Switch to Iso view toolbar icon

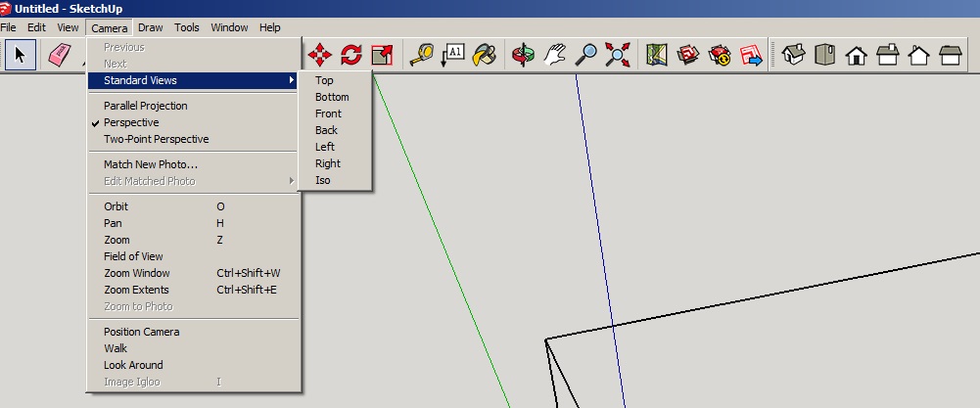point(793,55)
